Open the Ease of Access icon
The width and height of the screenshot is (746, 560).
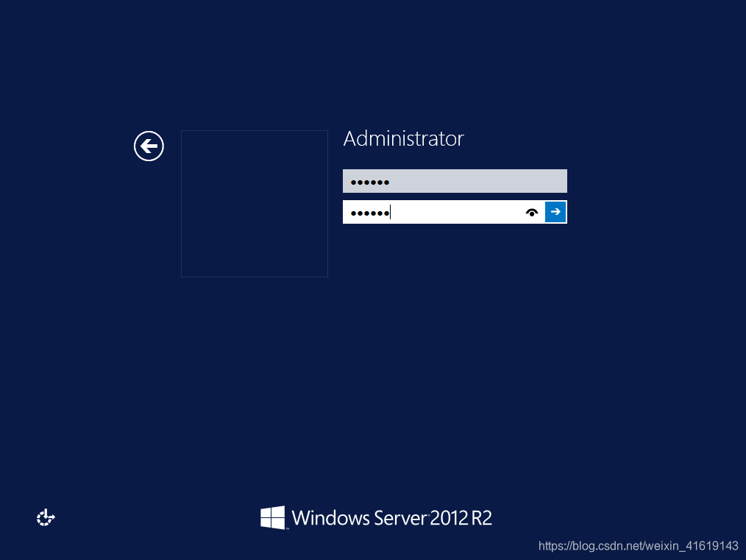pos(46,517)
